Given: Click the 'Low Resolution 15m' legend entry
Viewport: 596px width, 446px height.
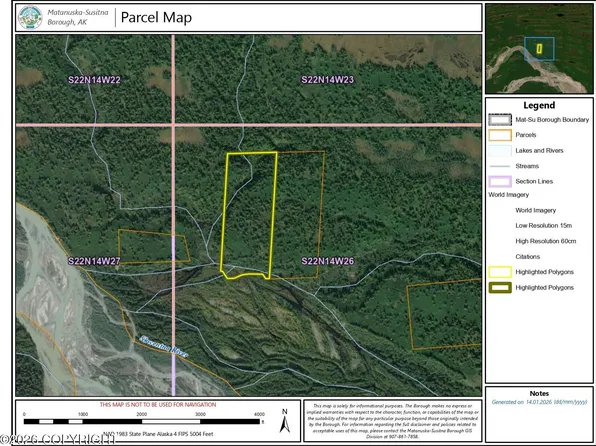Looking at the screenshot, I should (x=544, y=225).
